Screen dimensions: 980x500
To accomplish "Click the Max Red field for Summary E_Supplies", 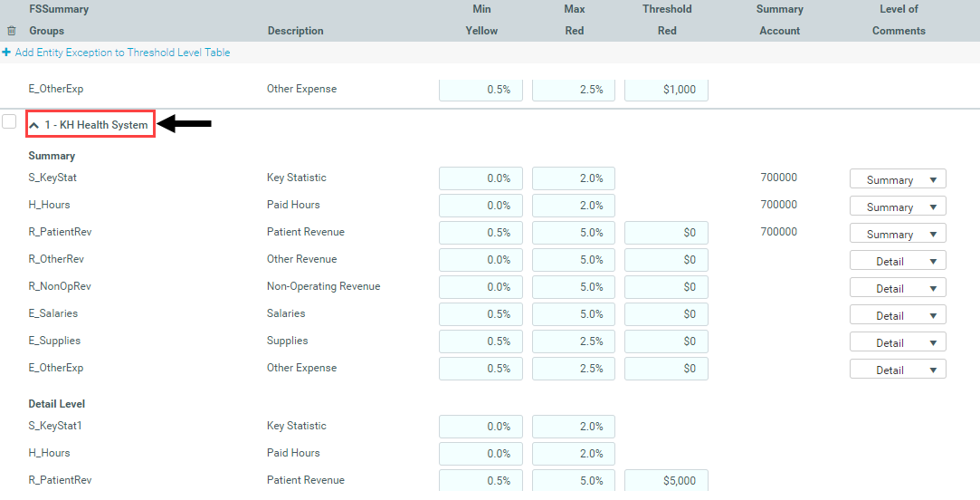I will [574, 341].
